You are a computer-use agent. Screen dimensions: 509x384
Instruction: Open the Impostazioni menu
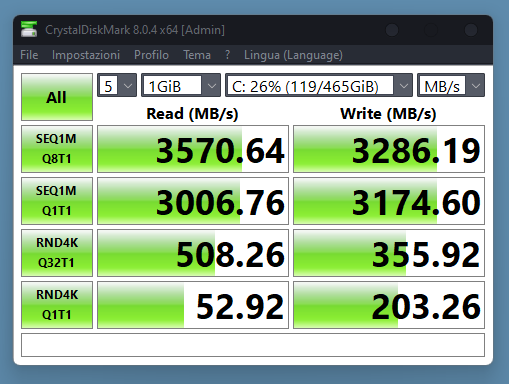coord(86,55)
